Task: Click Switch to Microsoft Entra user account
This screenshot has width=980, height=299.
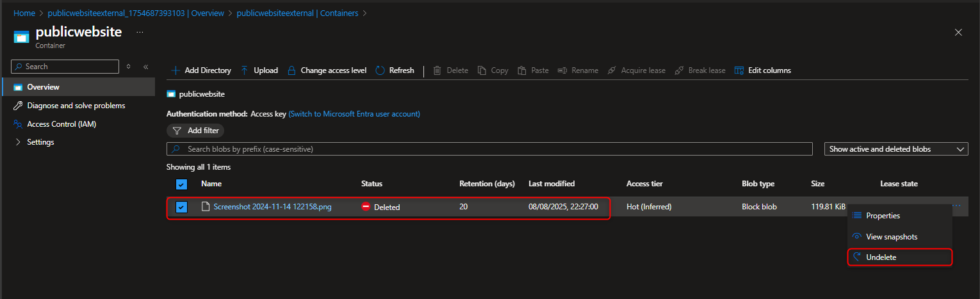Action: click(x=354, y=114)
